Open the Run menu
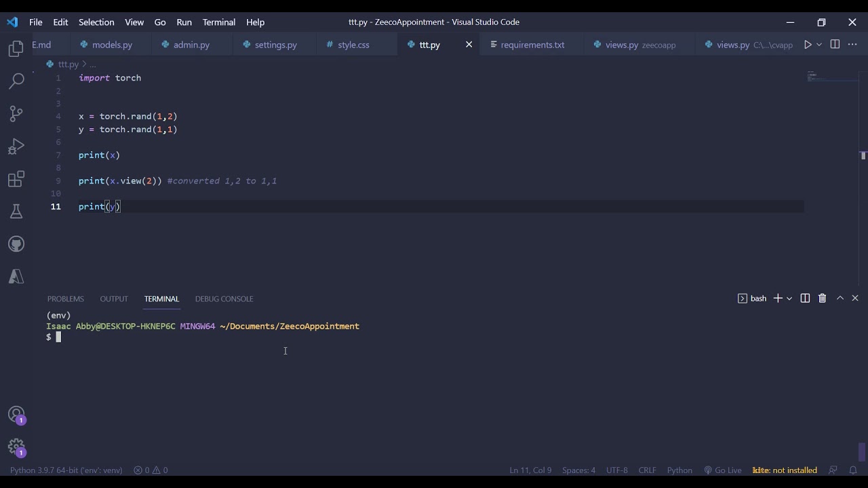The image size is (868, 488). pyautogui.click(x=184, y=22)
